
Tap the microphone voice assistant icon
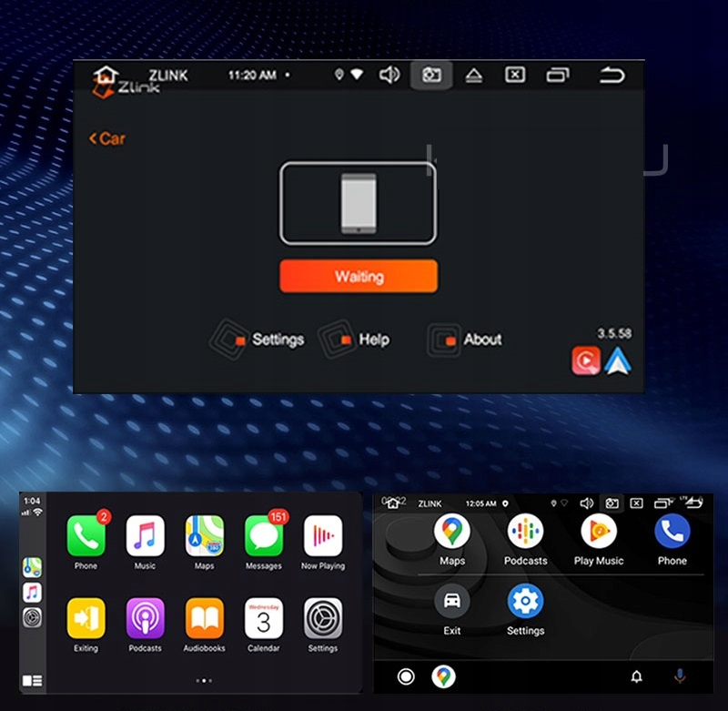pos(679,676)
